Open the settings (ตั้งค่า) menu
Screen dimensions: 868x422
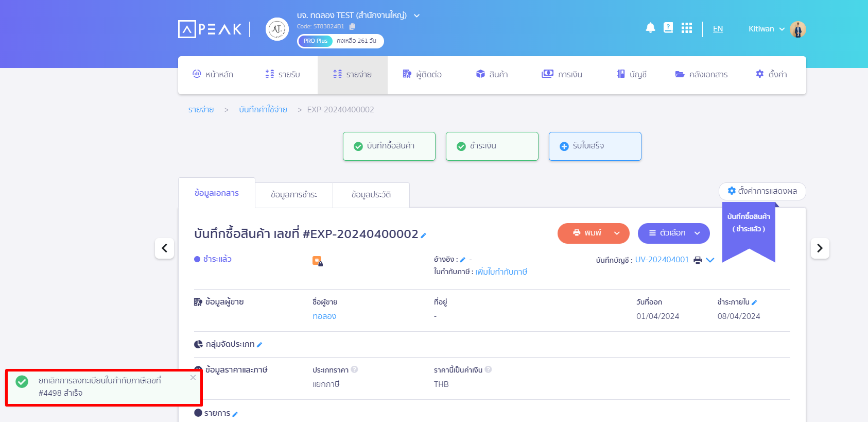771,75
